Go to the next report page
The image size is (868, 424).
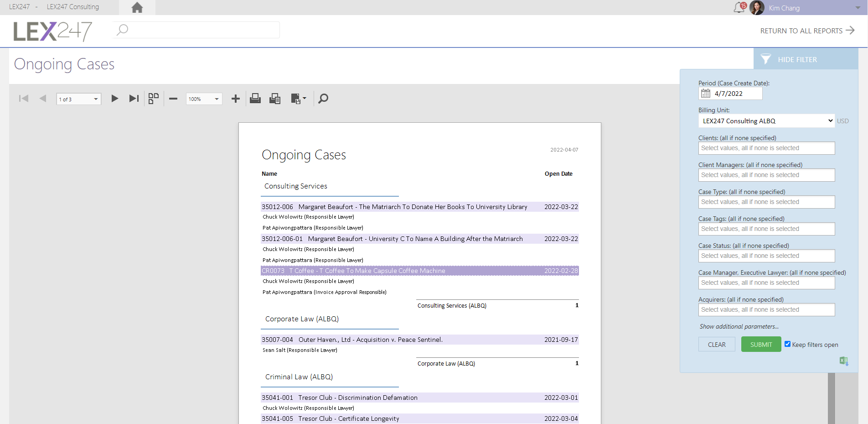114,99
